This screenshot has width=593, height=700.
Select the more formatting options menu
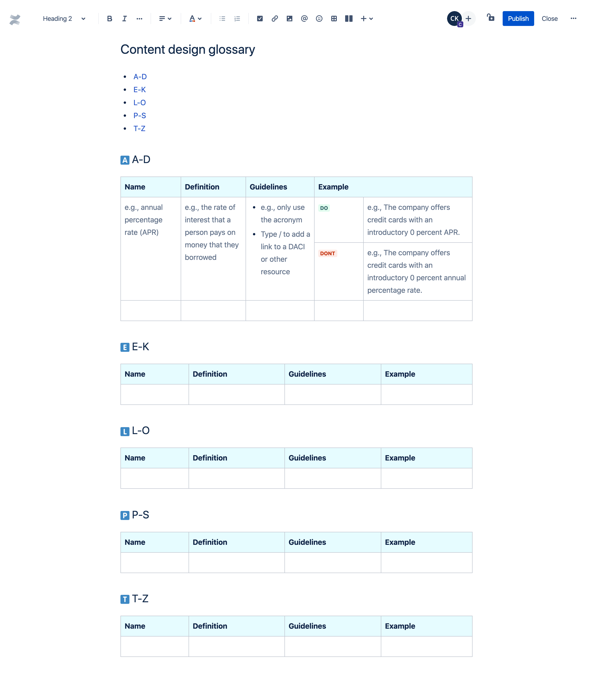139,19
